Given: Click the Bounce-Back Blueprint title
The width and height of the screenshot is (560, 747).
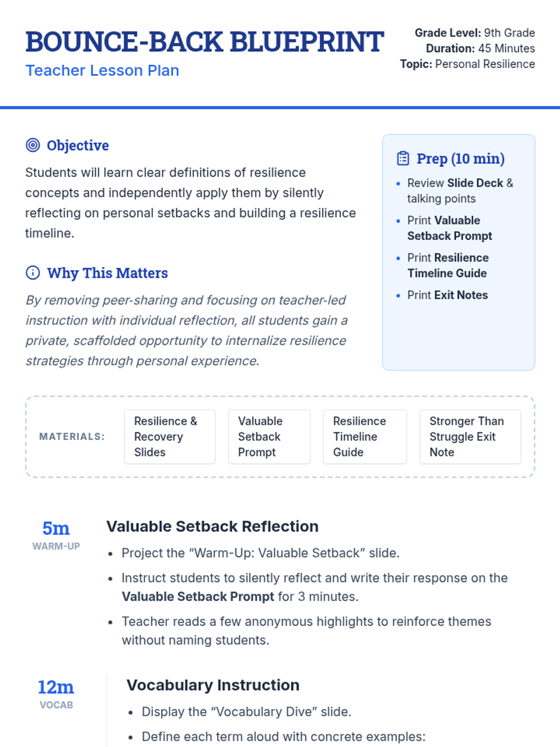Looking at the screenshot, I should [204, 42].
